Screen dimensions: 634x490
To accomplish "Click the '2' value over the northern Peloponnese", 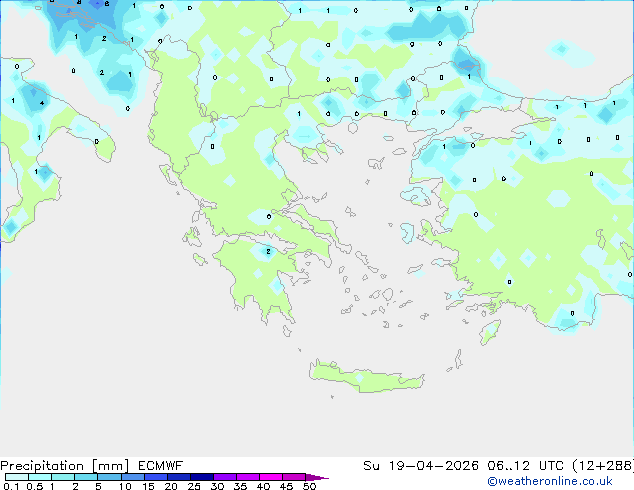I will pyautogui.click(x=268, y=251).
